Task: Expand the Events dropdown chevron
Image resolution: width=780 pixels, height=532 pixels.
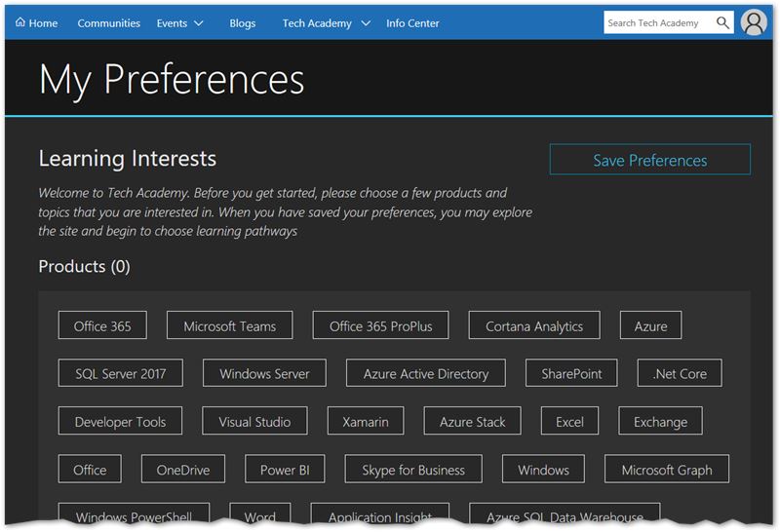Action: [199, 23]
